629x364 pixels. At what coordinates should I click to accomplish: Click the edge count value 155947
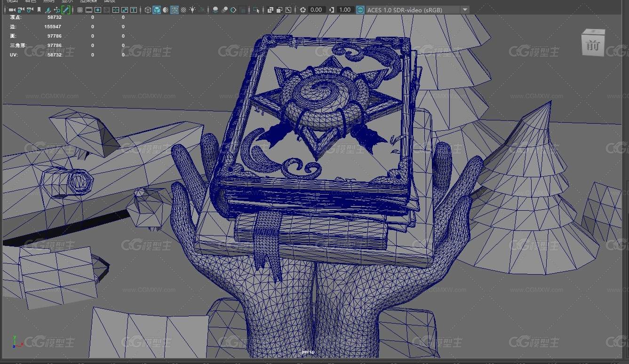click(x=53, y=27)
